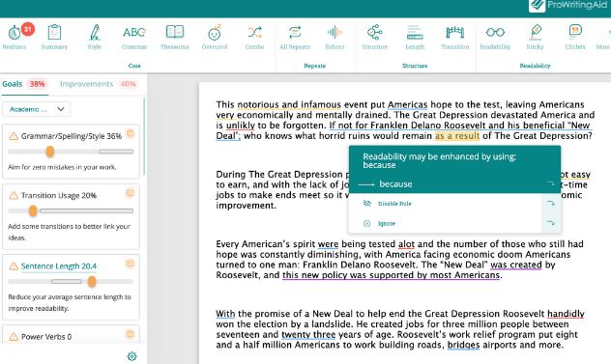Open info icon on Sentence Length card

click(x=131, y=264)
